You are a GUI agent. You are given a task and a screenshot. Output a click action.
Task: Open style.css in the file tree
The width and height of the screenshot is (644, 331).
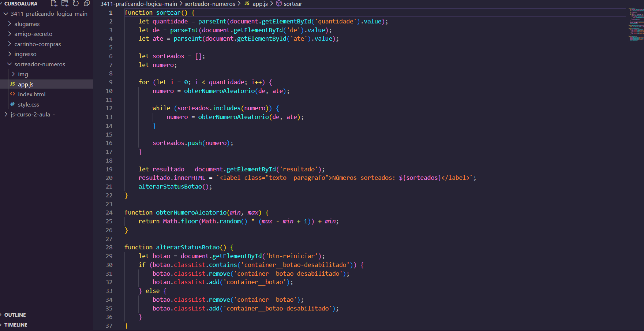[29, 104]
